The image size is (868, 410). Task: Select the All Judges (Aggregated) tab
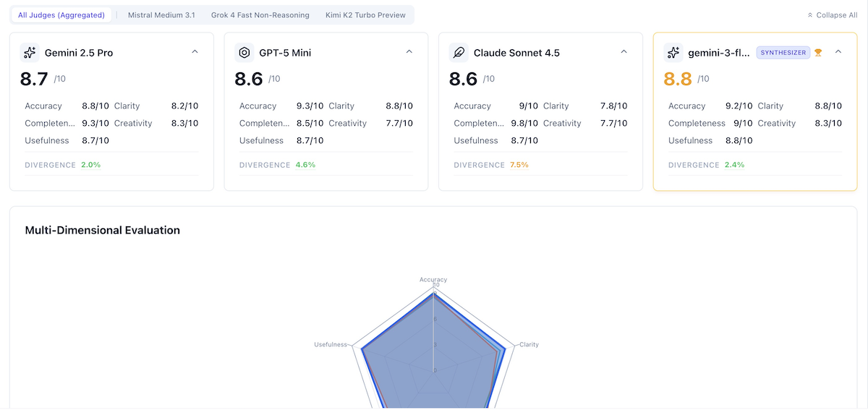coord(61,15)
